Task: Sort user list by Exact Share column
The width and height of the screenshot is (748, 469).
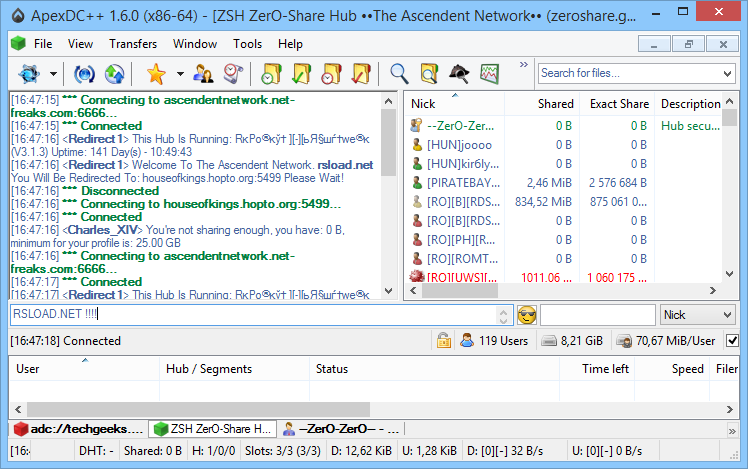Action: pyautogui.click(x=617, y=104)
